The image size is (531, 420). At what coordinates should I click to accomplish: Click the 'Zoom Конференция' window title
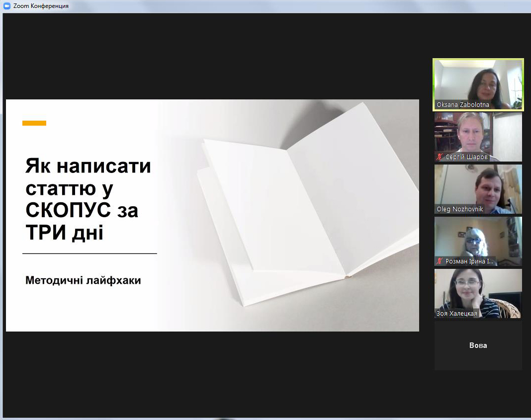(x=41, y=6)
